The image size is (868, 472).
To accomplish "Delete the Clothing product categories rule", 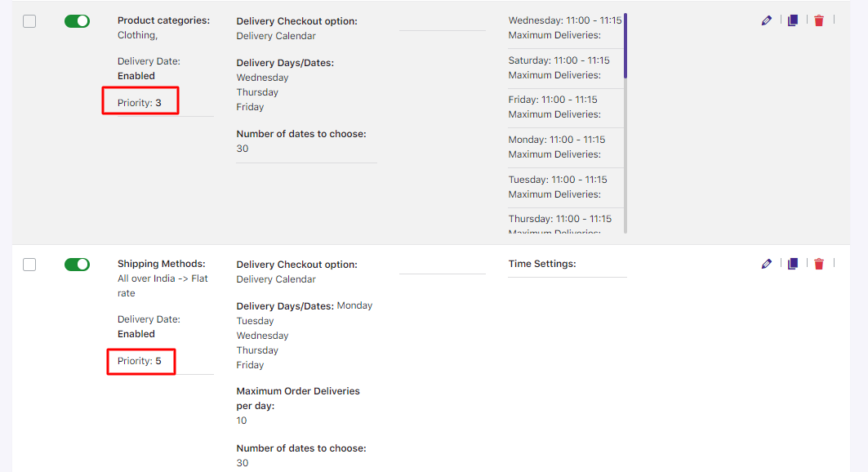I will [819, 20].
